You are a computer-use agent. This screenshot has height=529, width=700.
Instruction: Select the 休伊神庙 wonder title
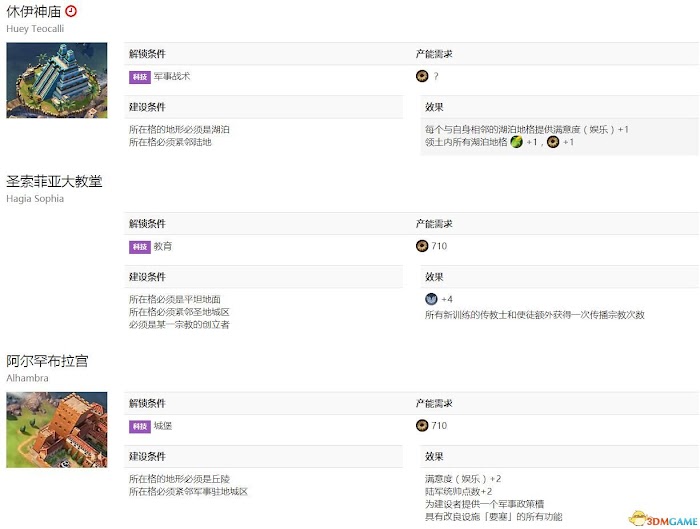pos(33,11)
